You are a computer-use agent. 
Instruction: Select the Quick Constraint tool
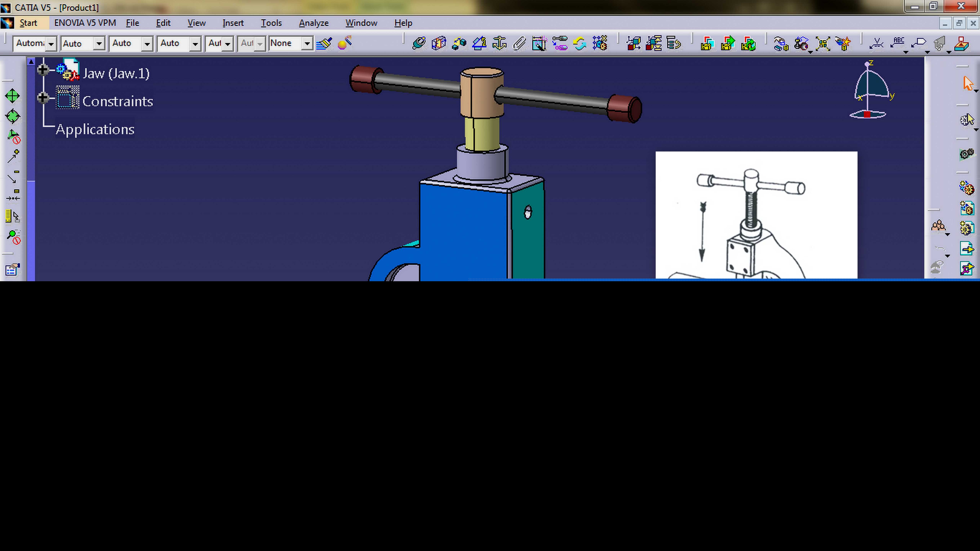point(539,43)
